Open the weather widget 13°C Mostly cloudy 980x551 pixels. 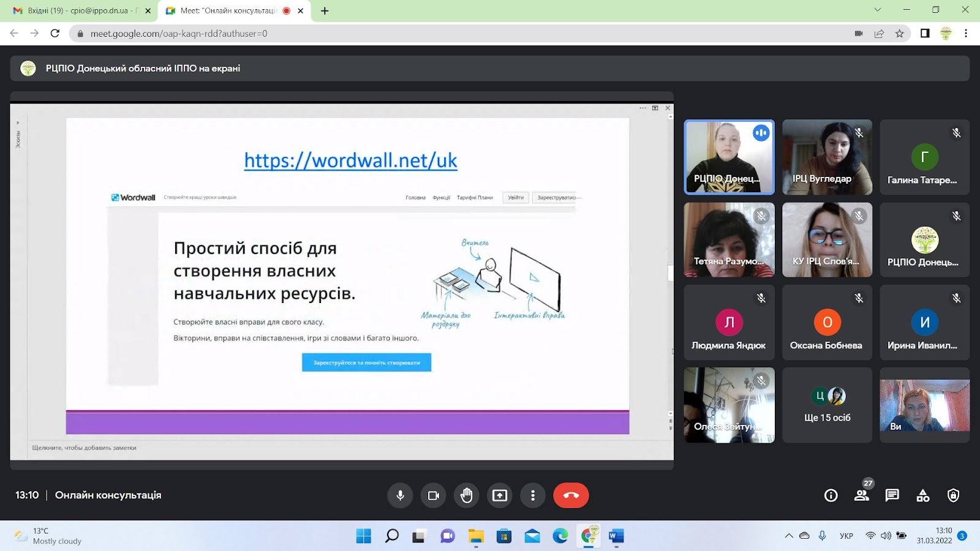pos(49,536)
